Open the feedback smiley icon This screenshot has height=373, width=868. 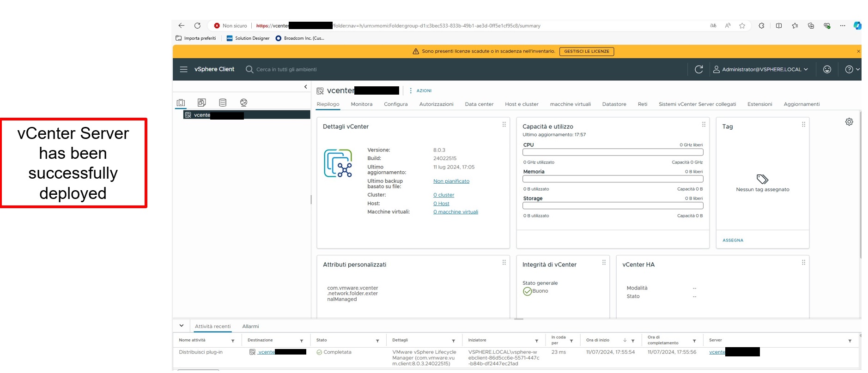pos(827,69)
